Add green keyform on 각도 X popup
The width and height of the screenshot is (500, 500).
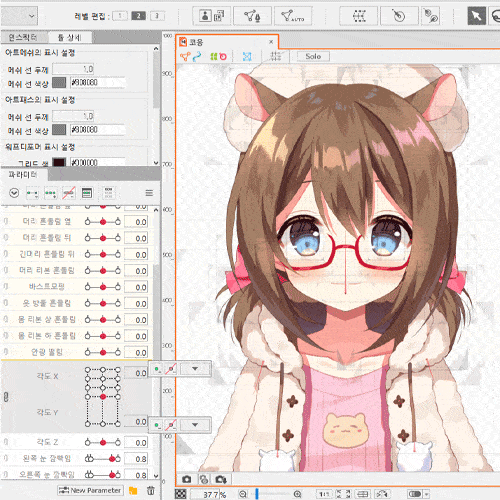(157, 369)
